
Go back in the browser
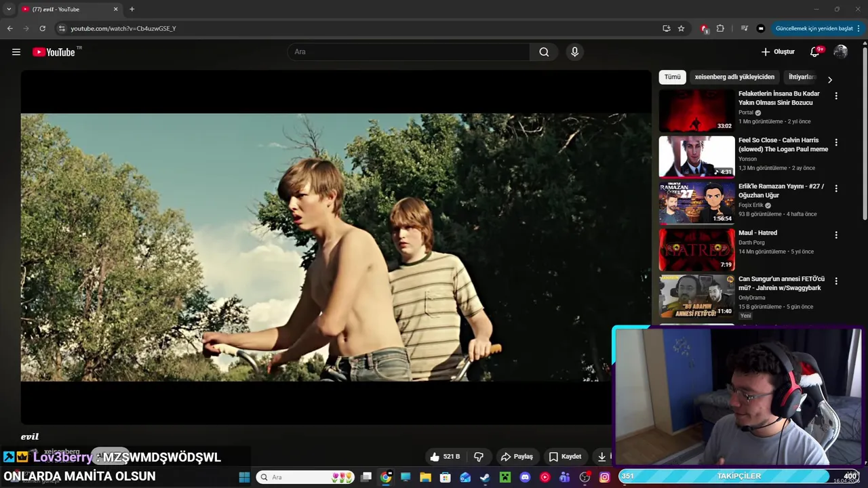click(9, 28)
